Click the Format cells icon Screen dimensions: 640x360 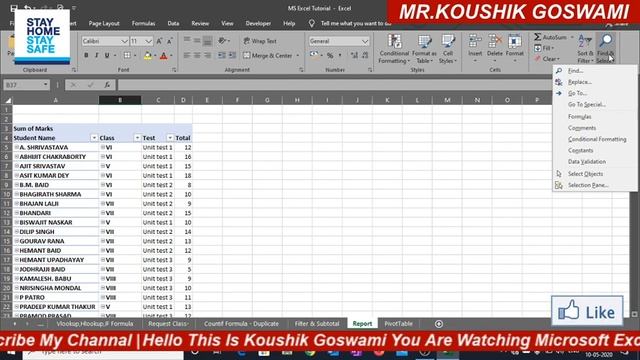(x=515, y=42)
